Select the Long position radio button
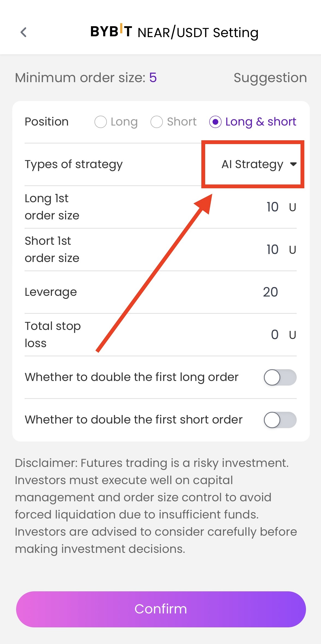The image size is (321, 644). (101, 122)
